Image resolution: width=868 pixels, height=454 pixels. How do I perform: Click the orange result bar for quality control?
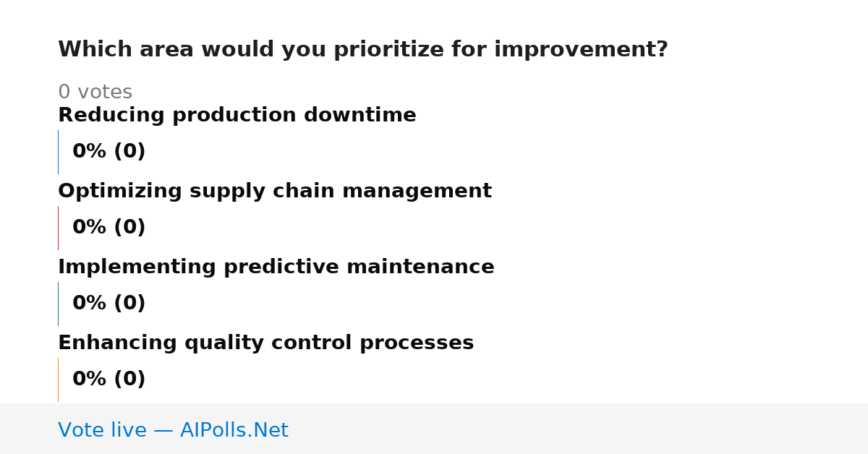[x=58, y=380]
